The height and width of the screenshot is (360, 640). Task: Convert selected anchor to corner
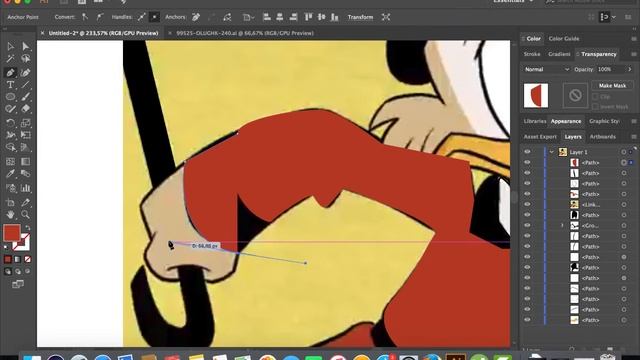tap(85, 17)
